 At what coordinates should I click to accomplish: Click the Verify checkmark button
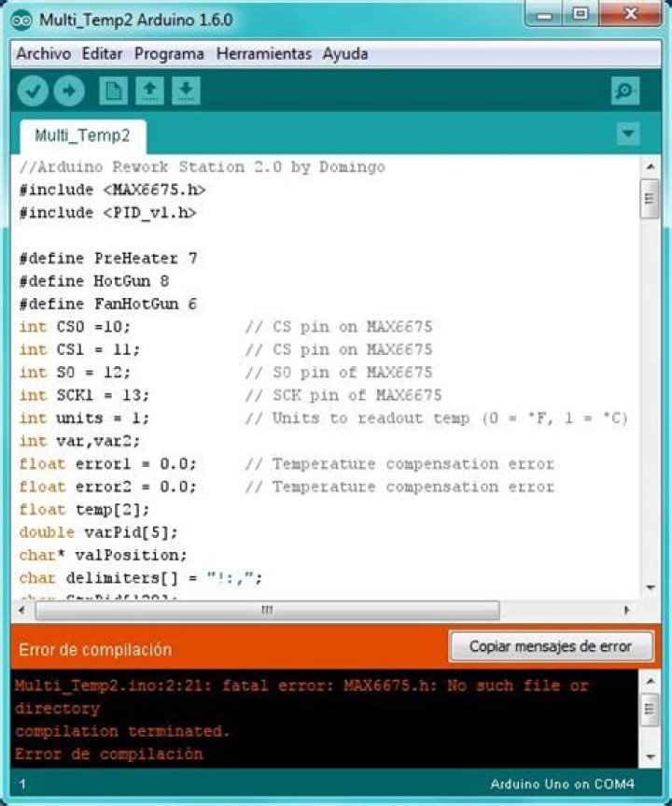coord(33,91)
